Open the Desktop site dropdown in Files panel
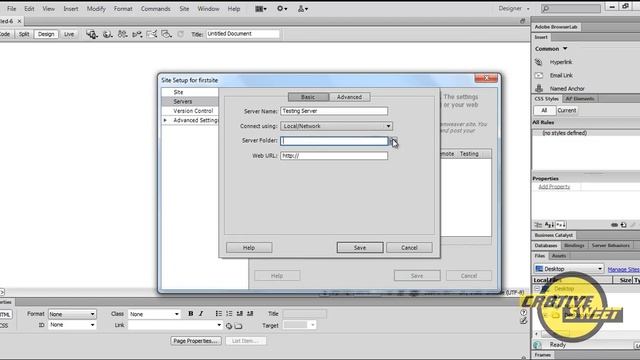This screenshot has height=360, width=640. tap(569, 269)
